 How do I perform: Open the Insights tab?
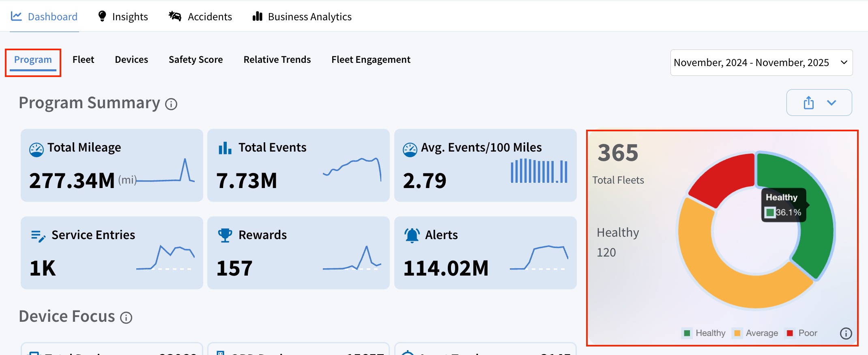click(x=123, y=17)
